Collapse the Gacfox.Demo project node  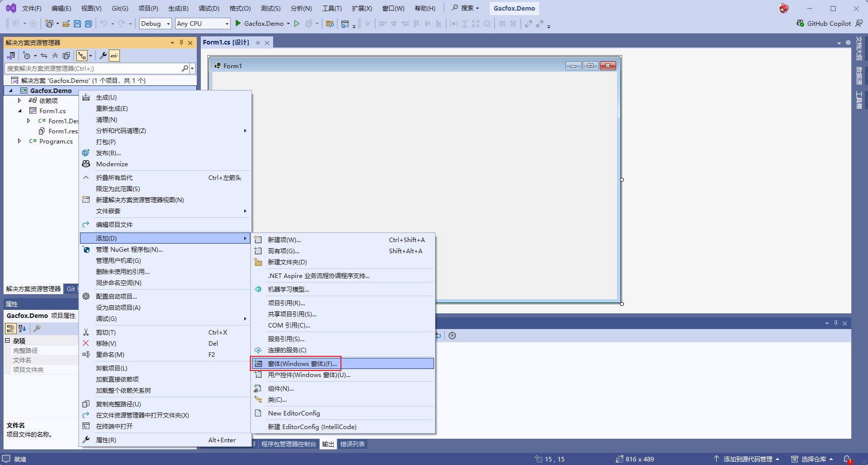tap(11, 90)
